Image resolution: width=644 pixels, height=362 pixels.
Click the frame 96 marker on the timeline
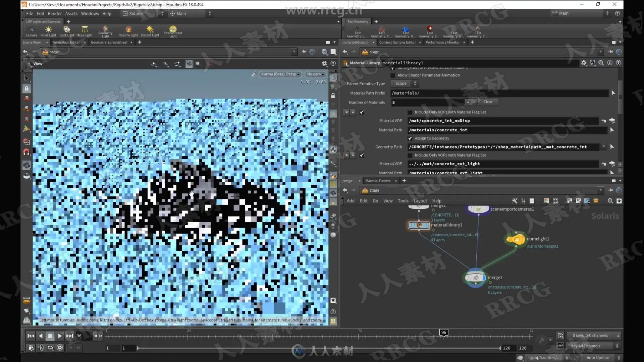click(x=444, y=333)
